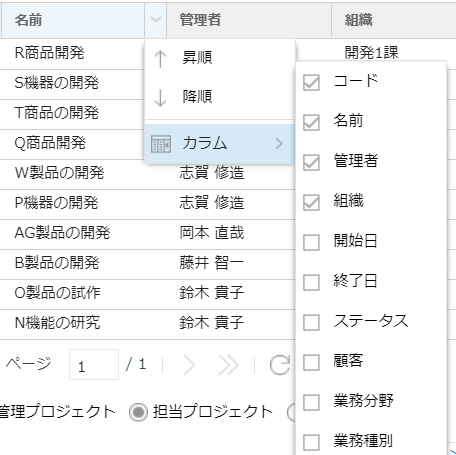Toggle the 顧客 column checkbox

coord(311,362)
